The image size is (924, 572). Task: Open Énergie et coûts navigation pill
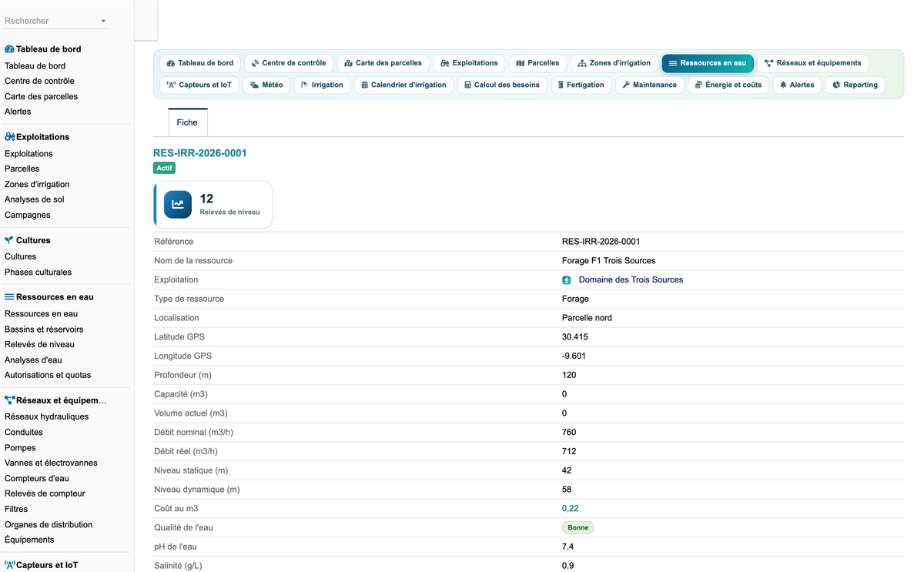click(728, 85)
